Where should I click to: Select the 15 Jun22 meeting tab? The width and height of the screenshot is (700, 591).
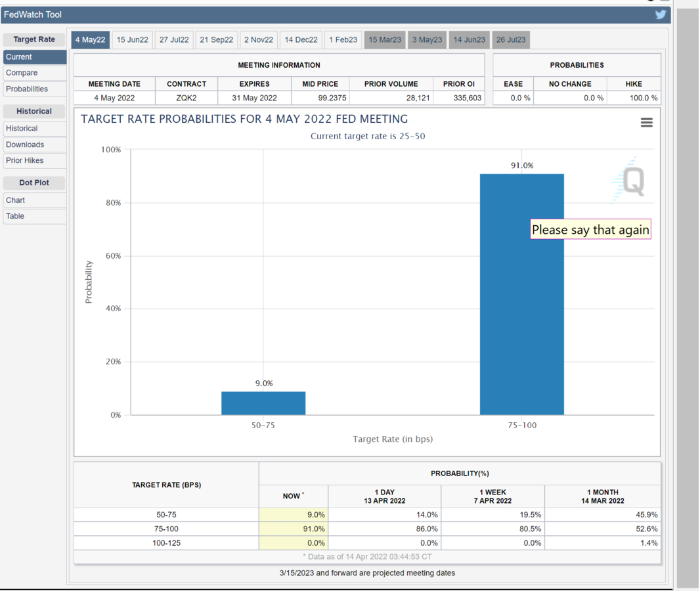[x=132, y=40]
